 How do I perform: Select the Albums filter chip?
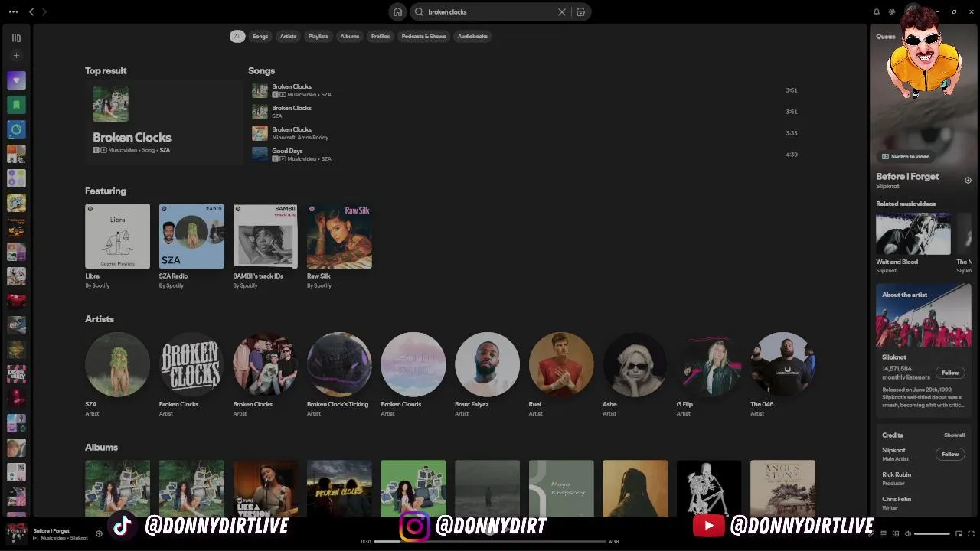(x=350, y=36)
